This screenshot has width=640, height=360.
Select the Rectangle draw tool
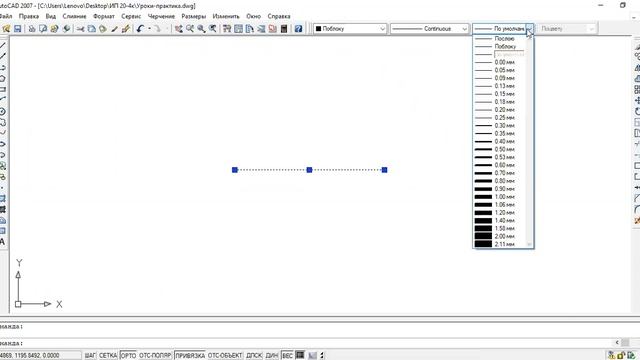point(3,89)
